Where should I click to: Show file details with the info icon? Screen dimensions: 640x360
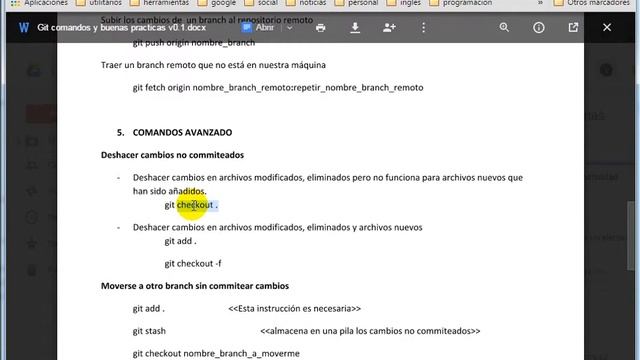539,27
